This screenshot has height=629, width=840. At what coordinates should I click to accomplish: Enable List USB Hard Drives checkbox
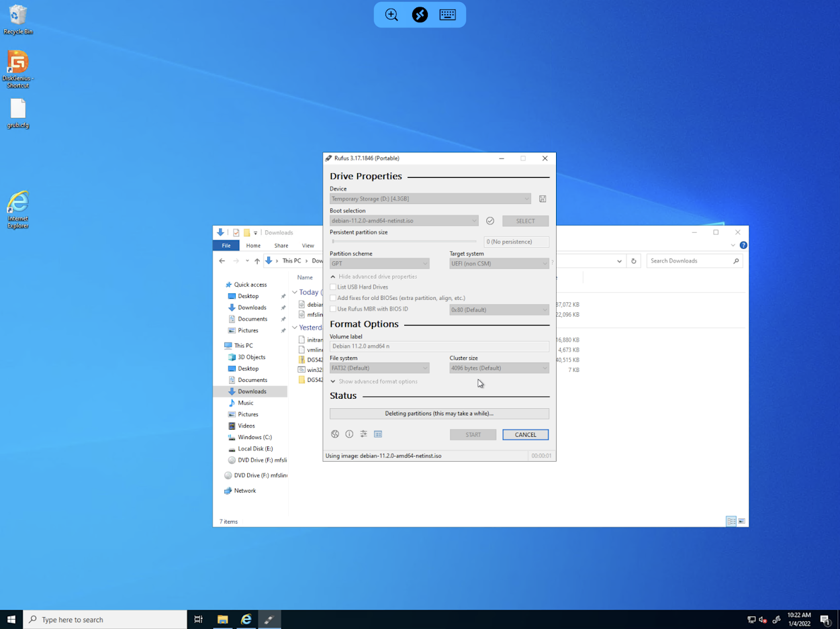pos(333,287)
